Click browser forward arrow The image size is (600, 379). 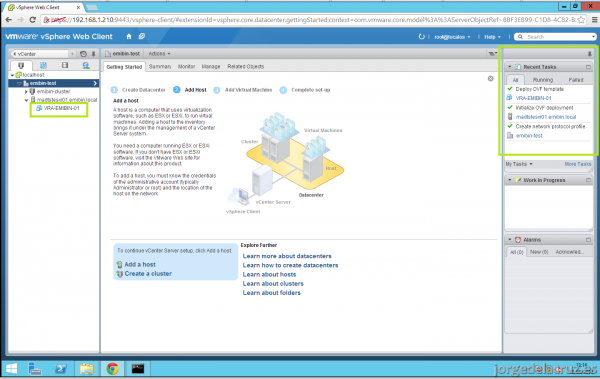pyautogui.click(x=21, y=20)
